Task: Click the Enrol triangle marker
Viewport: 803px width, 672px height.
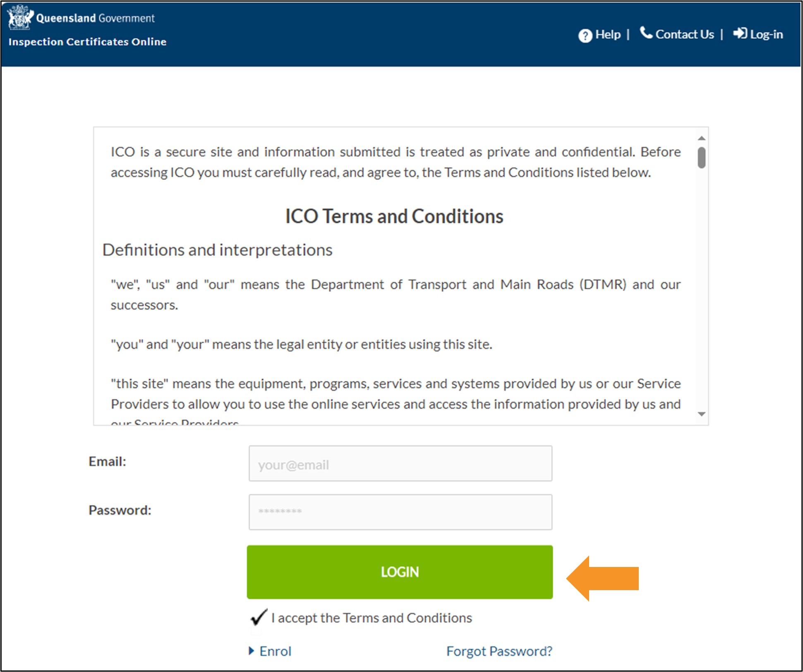Action: click(x=252, y=651)
